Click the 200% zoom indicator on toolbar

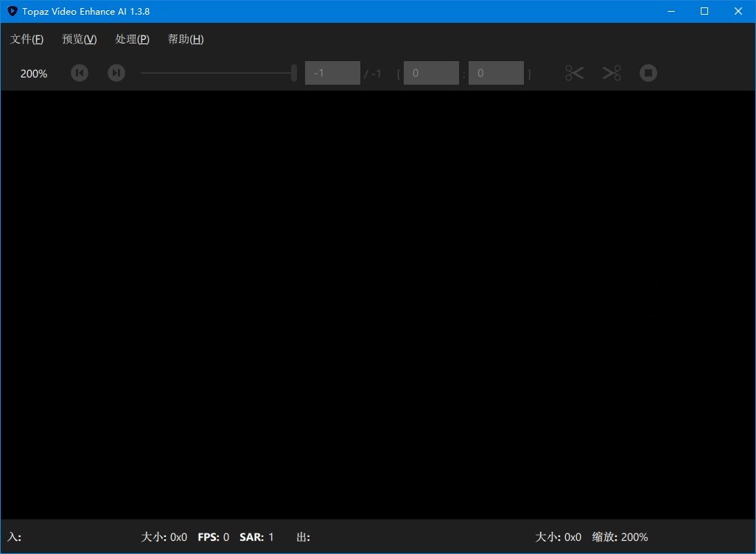coord(33,73)
